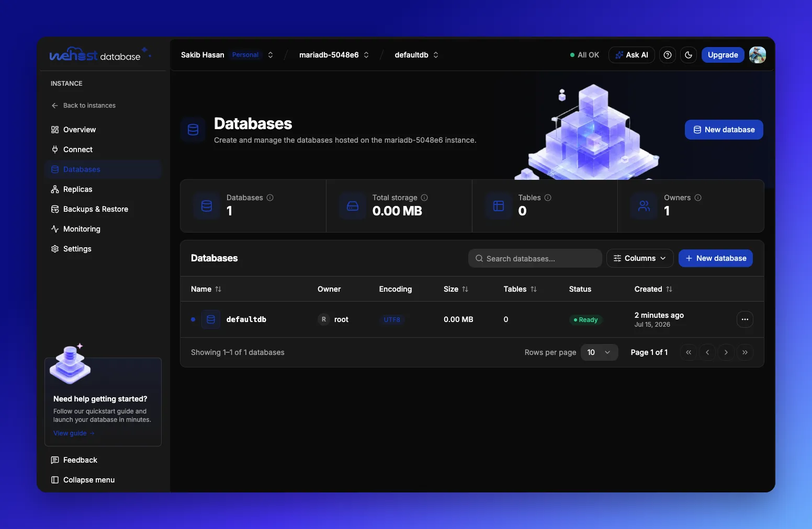Screen dimensions: 812x529
Task: Click the Overview grid icon
Action: pos(55,130)
